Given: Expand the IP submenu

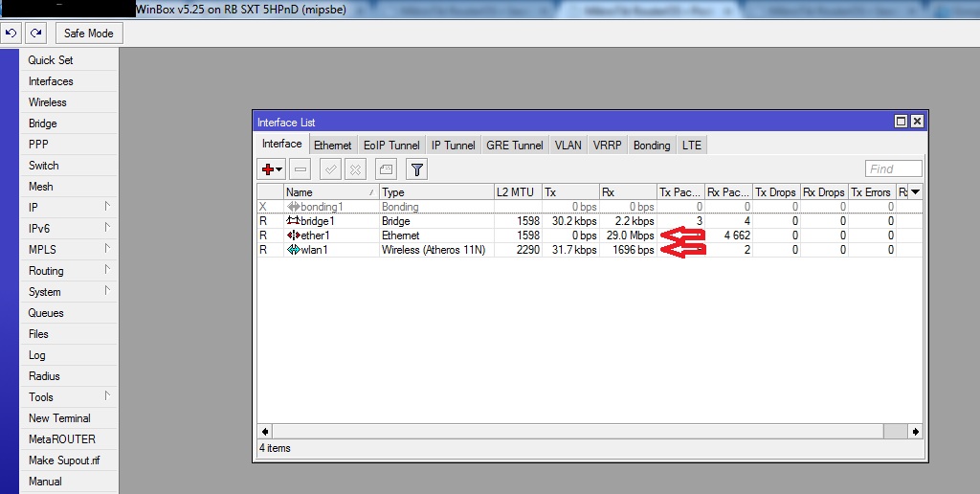Looking at the screenshot, I should click(69, 207).
